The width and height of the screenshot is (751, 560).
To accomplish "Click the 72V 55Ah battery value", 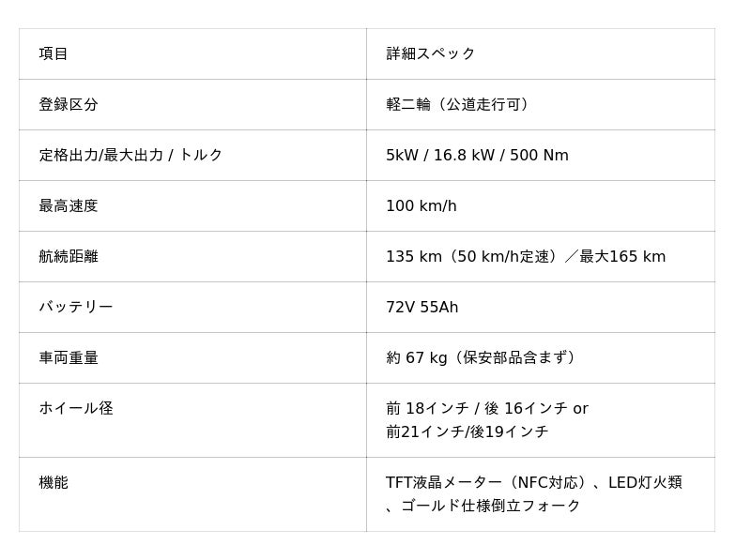I will coord(422,307).
